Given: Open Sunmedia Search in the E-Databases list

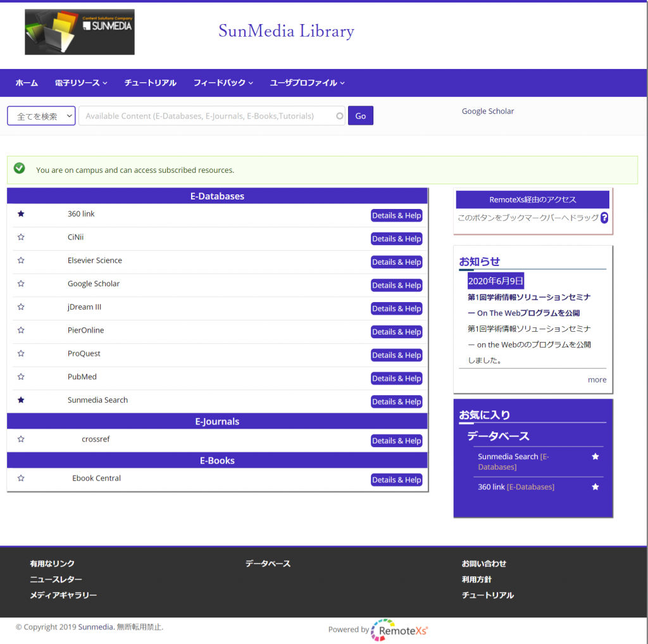Looking at the screenshot, I should 97,400.
